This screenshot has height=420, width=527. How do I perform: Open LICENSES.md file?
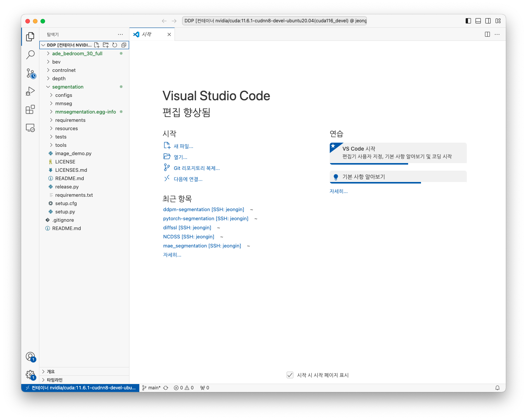[84, 170]
